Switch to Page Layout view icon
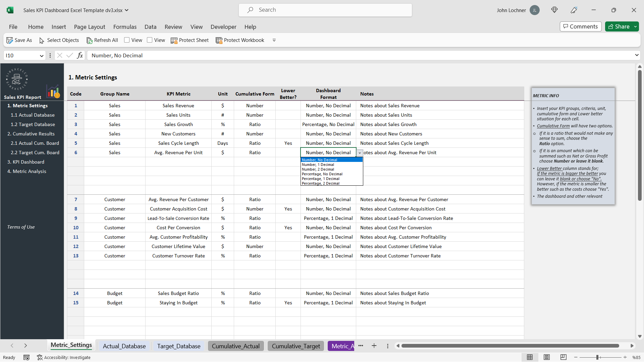 click(547, 357)
